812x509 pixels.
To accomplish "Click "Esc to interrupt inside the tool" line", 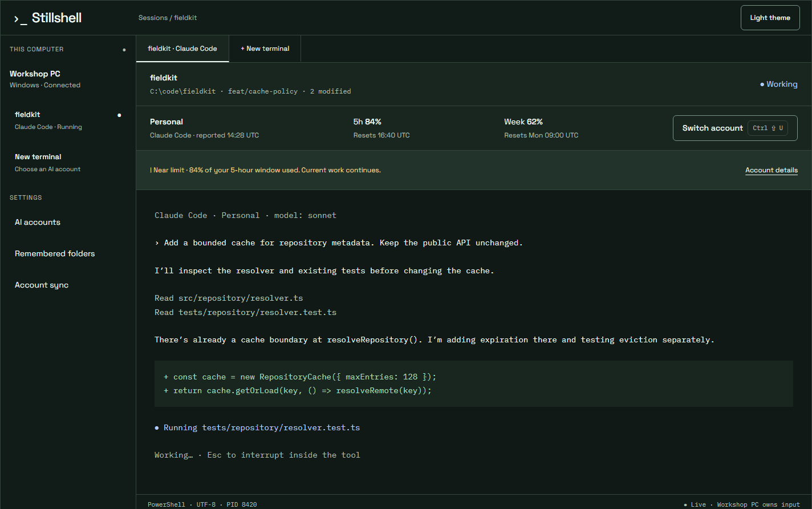I will tap(283, 455).
